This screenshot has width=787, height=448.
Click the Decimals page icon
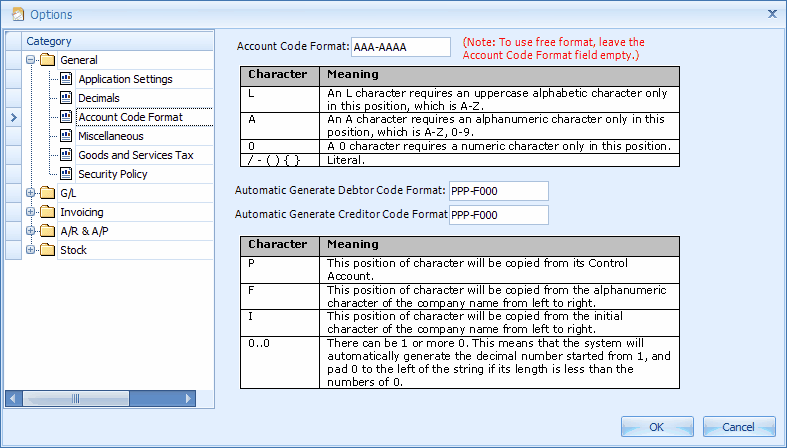coord(66,98)
